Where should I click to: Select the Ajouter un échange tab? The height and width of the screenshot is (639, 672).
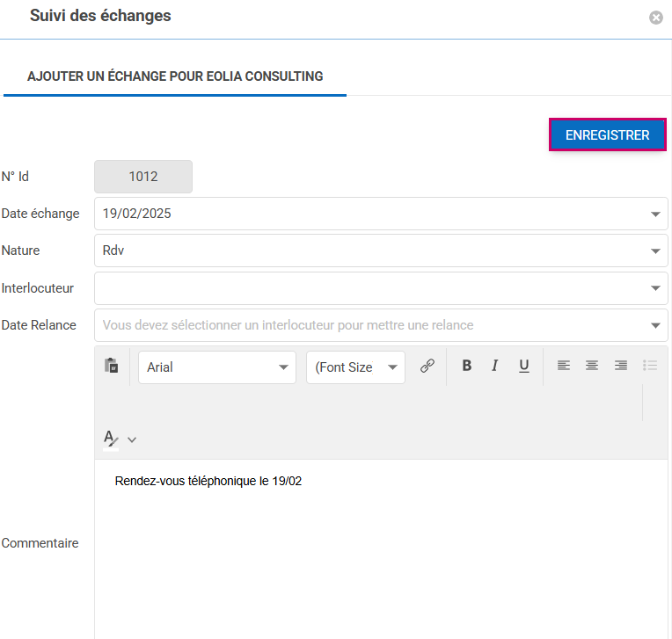click(x=175, y=76)
